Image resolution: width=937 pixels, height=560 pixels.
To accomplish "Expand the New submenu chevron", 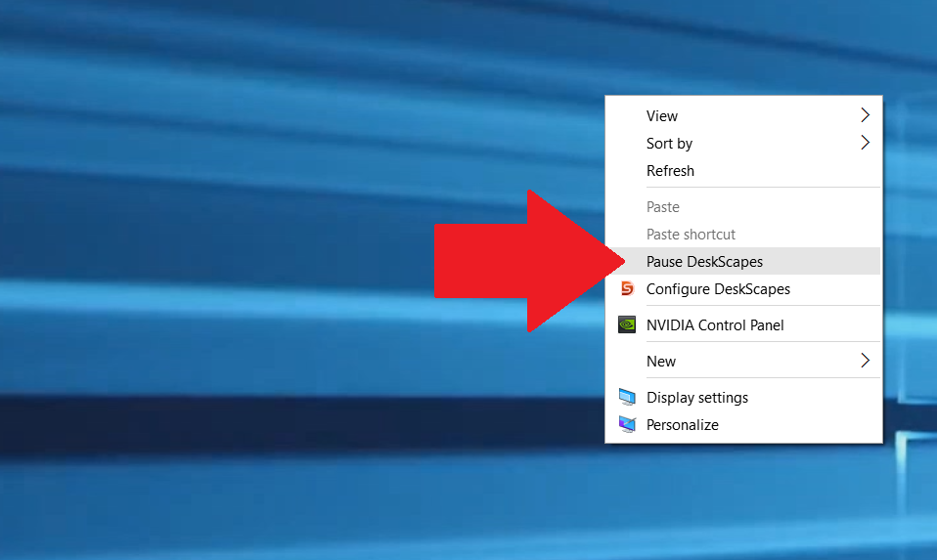I will point(865,361).
